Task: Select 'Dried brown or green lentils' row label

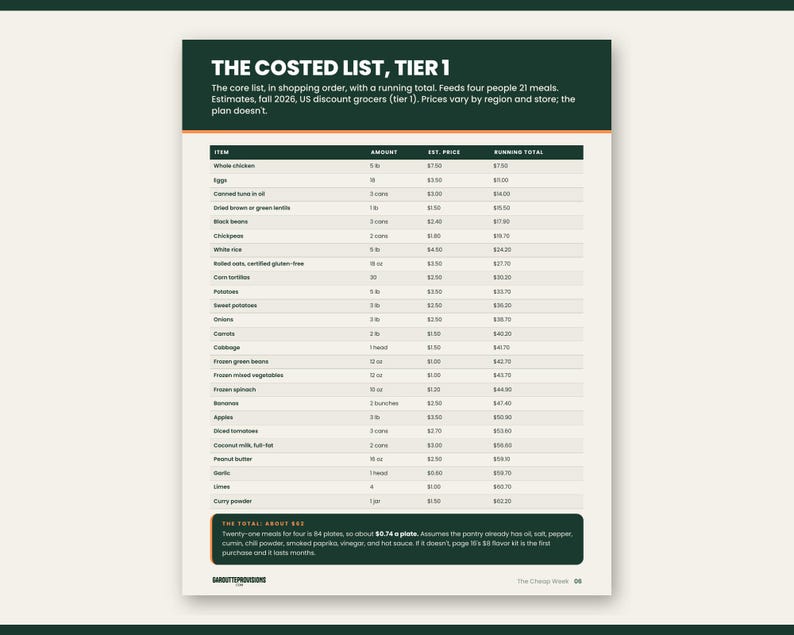Action: coord(252,208)
